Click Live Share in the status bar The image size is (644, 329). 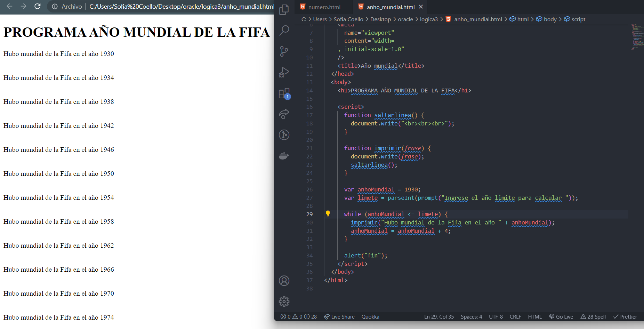point(339,317)
